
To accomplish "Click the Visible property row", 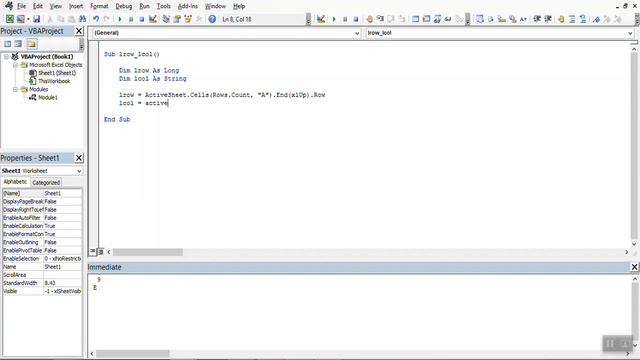I will coord(42,291).
